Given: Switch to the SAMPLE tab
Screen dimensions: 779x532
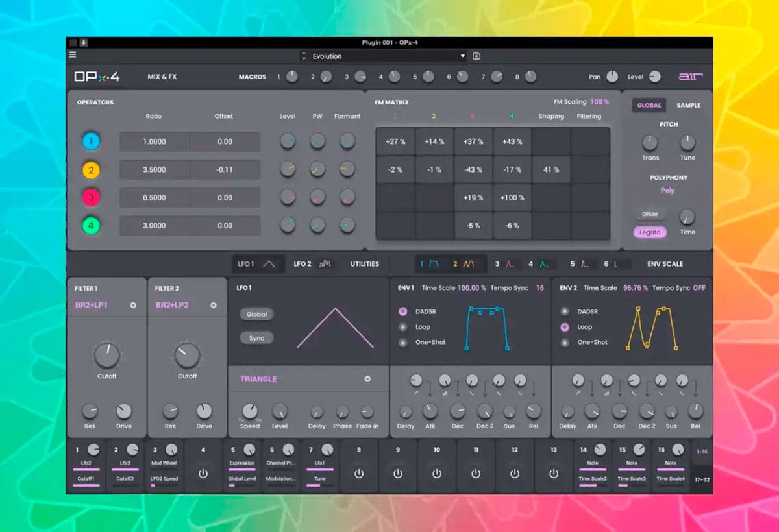Looking at the screenshot, I should pyautogui.click(x=689, y=105).
